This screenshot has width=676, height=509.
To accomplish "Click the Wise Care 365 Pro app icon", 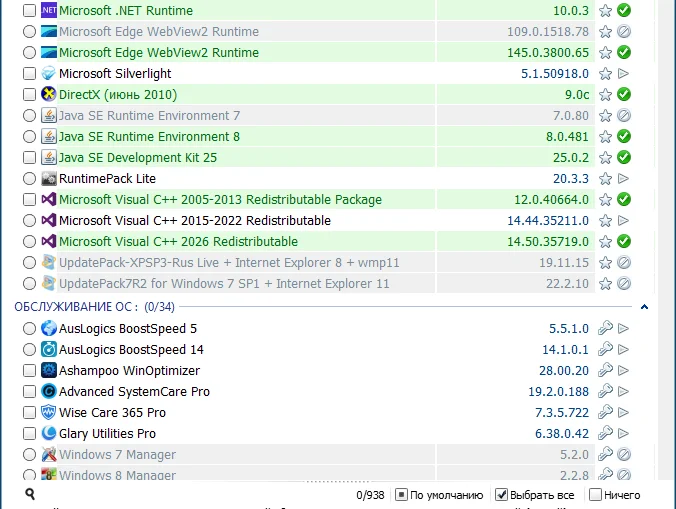I will tap(49, 413).
